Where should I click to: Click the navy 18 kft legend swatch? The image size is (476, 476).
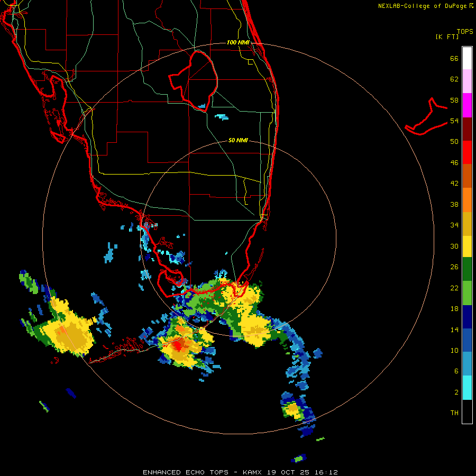[x=467, y=317]
